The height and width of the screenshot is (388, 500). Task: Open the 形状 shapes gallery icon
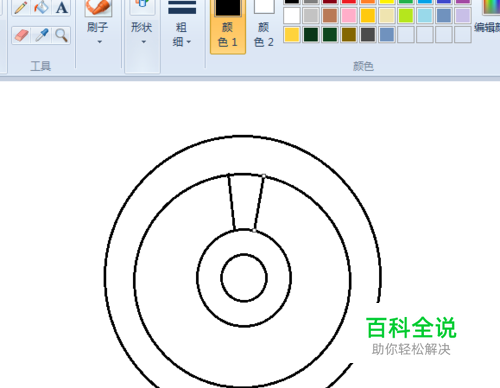coord(142,7)
